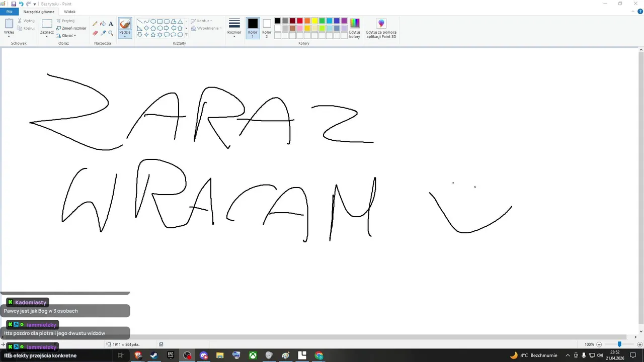Click the 4°C Bezchmurnie weather widget
Screen dimensions: 644x362
click(x=533, y=355)
